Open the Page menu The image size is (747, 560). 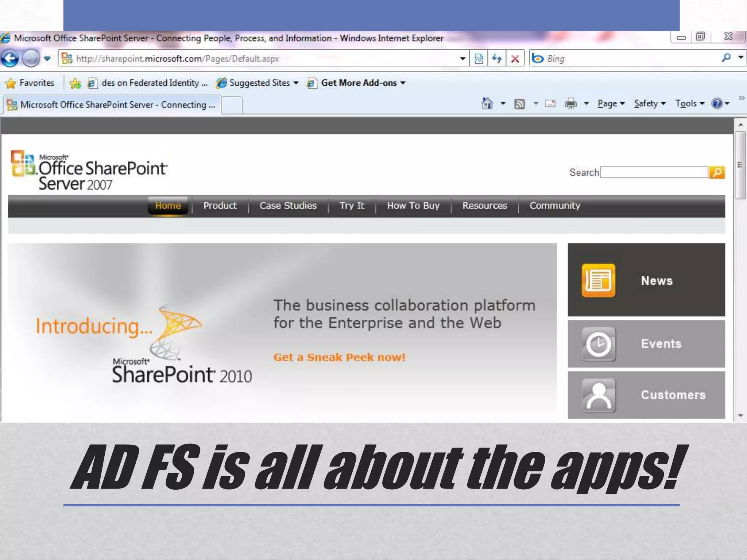click(x=611, y=104)
